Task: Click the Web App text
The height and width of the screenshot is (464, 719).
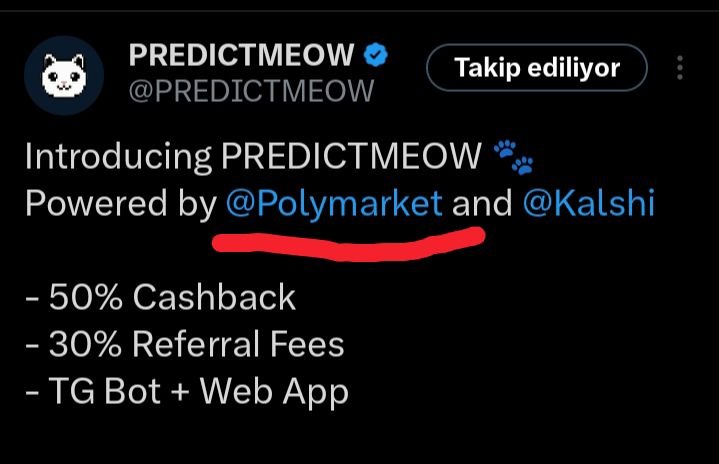Action: (274, 391)
